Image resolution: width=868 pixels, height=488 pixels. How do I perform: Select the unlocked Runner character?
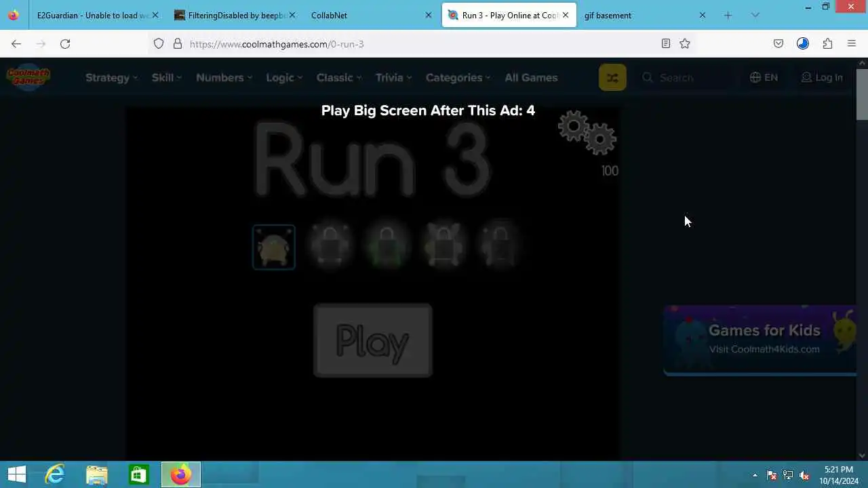coord(274,247)
